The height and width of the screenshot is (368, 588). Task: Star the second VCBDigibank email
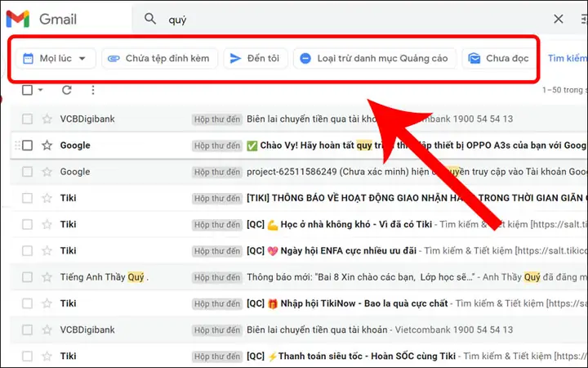[x=47, y=330]
